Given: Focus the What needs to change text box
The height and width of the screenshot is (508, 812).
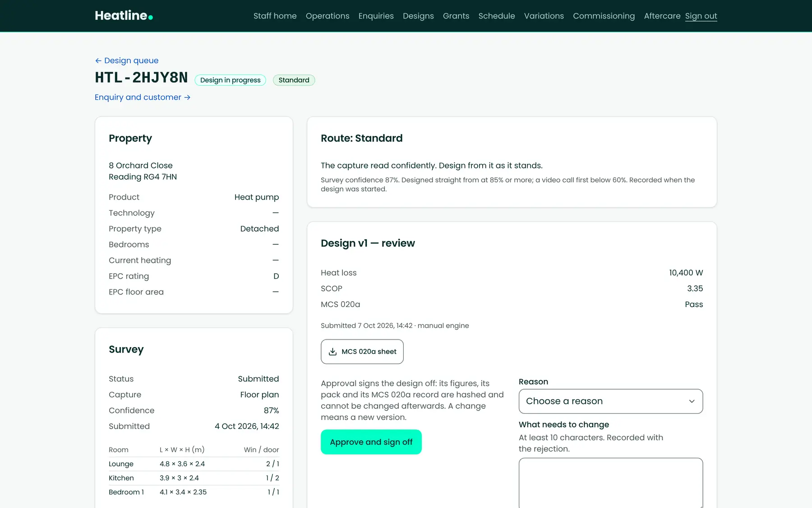Looking at the screenshot, I should tap(611, 483).
